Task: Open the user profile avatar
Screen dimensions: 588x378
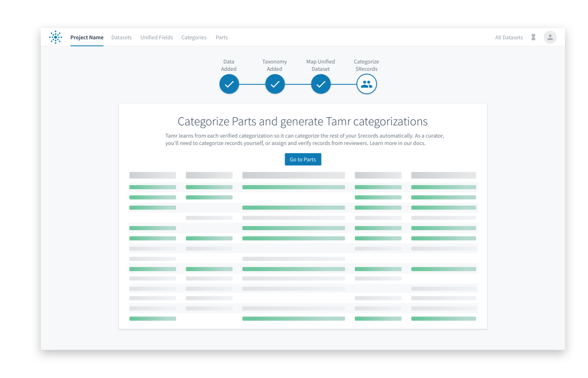Action: coord(550,37)
